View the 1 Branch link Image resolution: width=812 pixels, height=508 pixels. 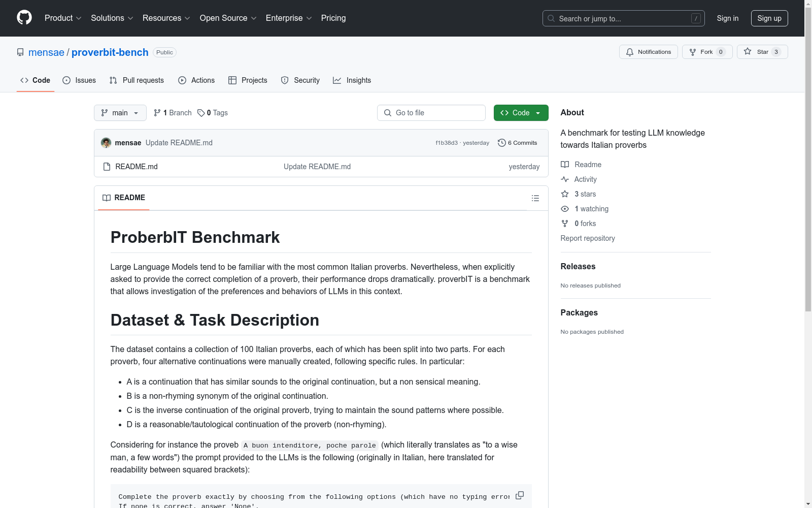tap(173, 113)
